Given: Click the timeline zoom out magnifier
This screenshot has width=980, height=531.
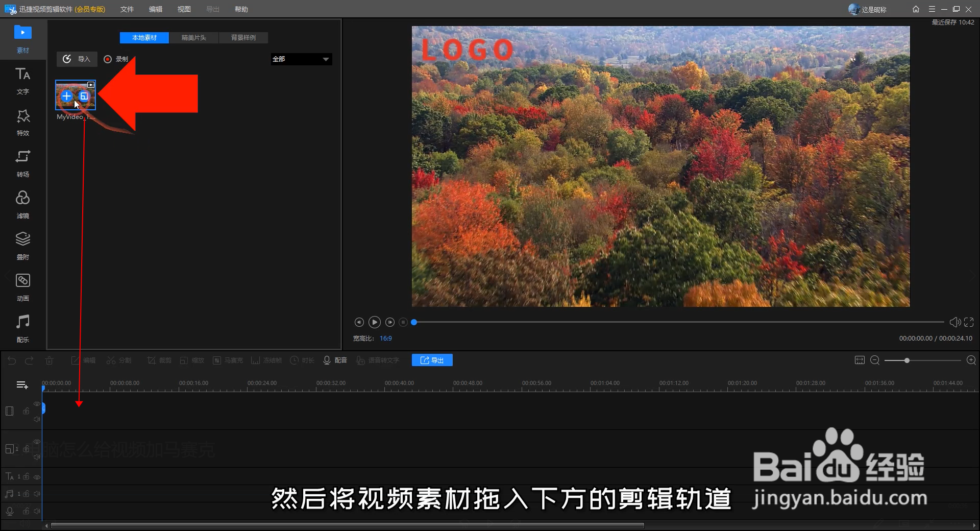Looking at the screenshot, I should pos(874,360).
